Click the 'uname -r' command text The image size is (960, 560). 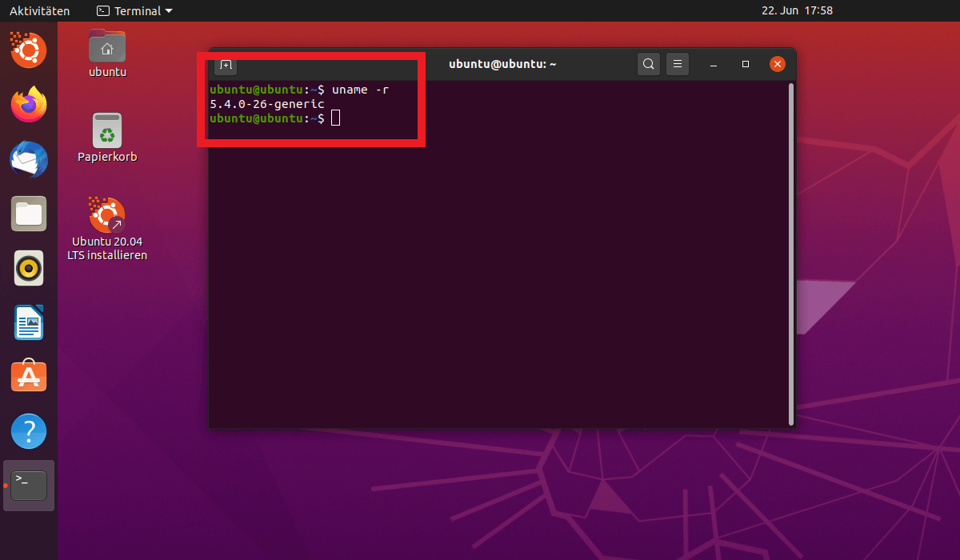pos(360,90)
